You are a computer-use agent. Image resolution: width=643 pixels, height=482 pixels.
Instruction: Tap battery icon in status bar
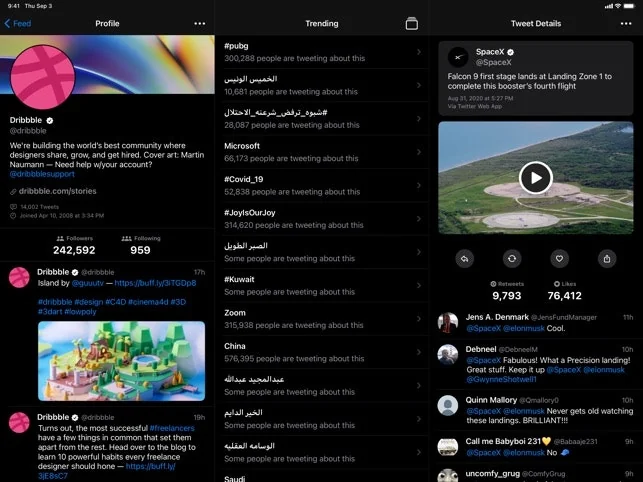click(x=629, y=6)
